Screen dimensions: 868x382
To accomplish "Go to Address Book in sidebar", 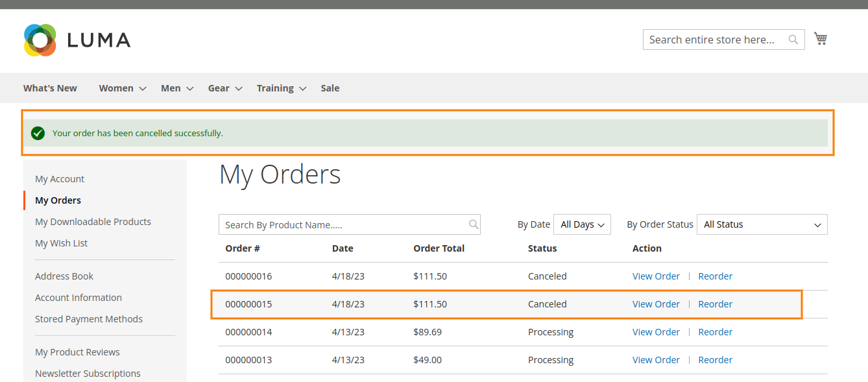I will 64,276.
